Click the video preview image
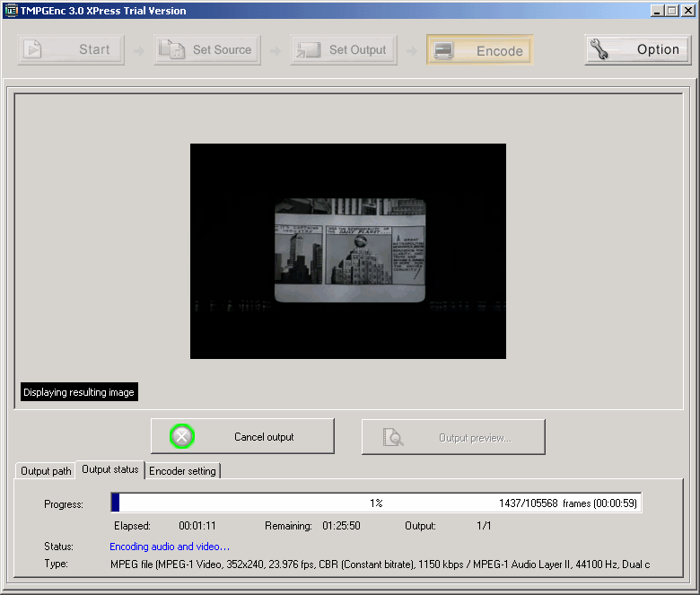 [348, 251]
